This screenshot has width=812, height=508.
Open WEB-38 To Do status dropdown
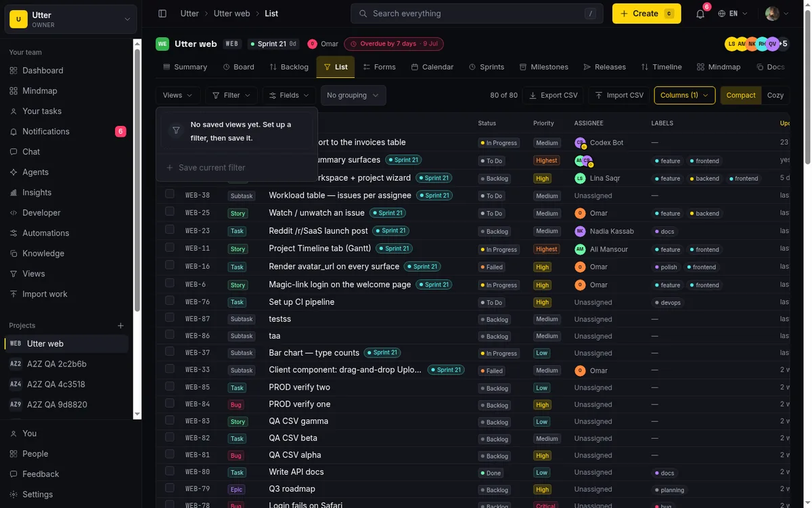coord(491,196)
